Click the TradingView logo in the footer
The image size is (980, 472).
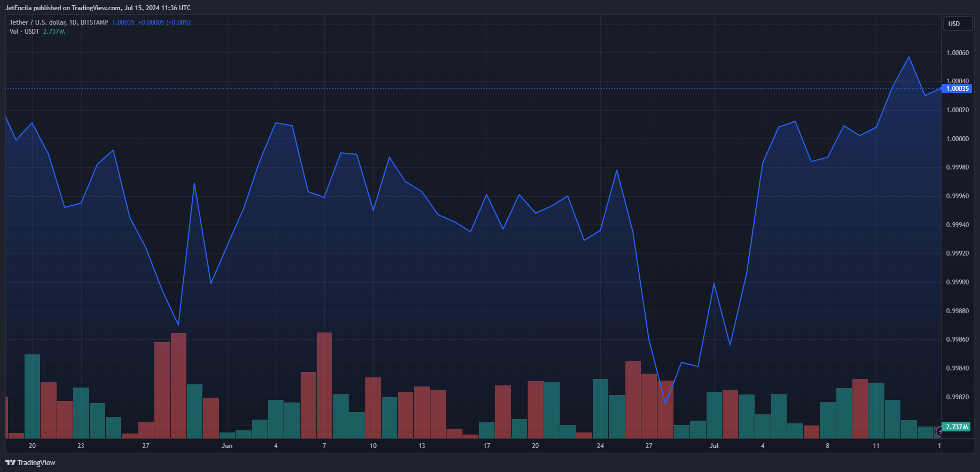[x=30, y=462]
